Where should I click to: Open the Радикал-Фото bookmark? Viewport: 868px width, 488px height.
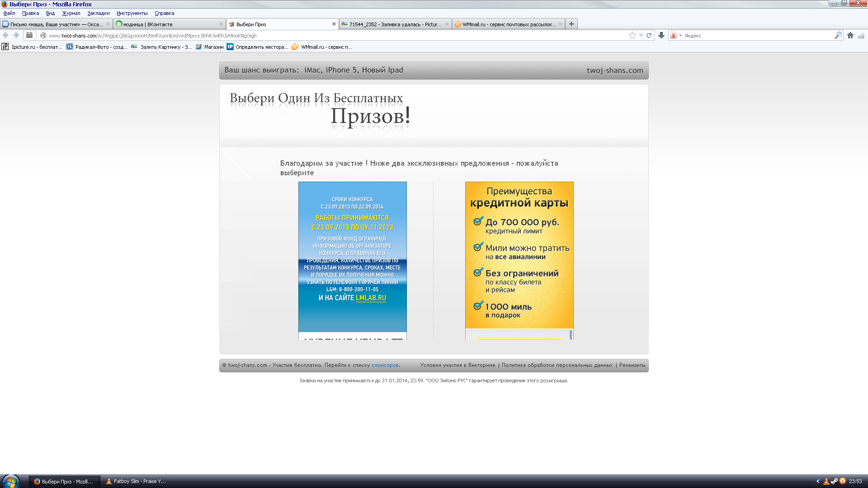tap(97, 47)
